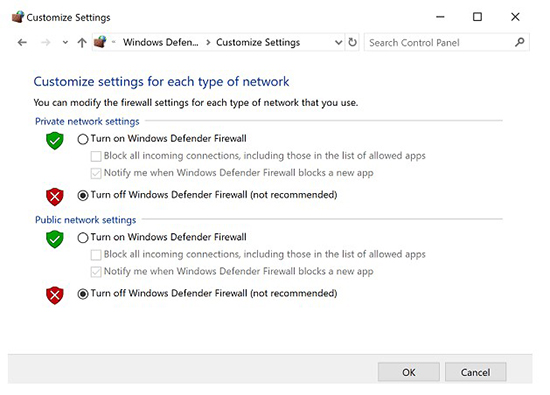Viewport: 550px width, 395px height.
Task: Click the search magnifier icon
Action: (x=519, y=42)
